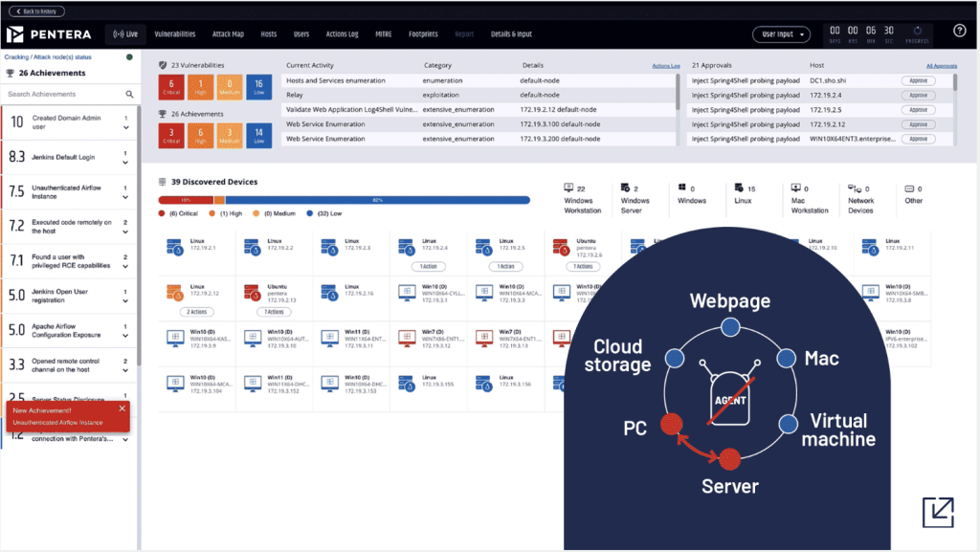Expand Jenkins Open User registration achievement
The image size is (980, 552).
(126, 301)
